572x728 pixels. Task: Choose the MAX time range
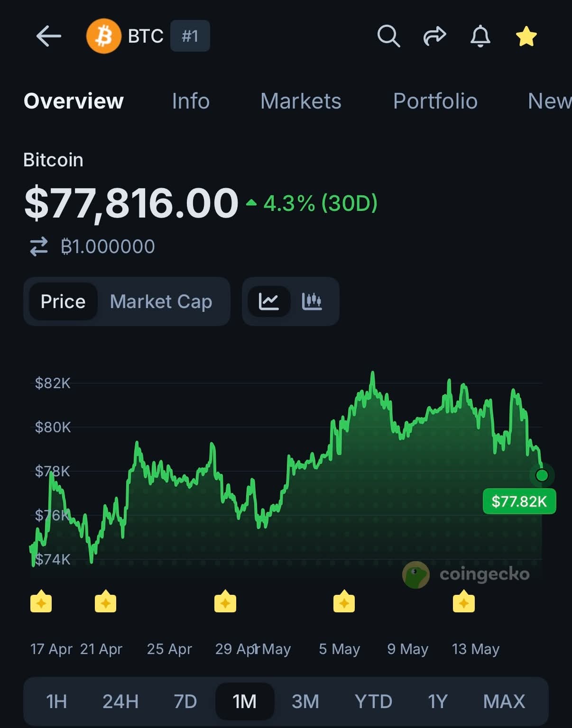[504, 701]
